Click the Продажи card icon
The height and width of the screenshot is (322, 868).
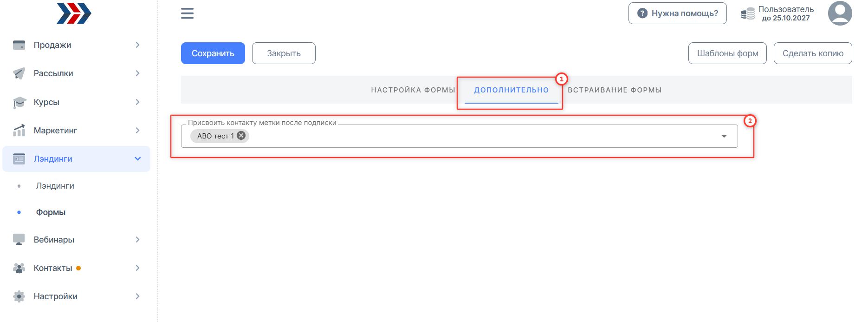coord(19,45)
